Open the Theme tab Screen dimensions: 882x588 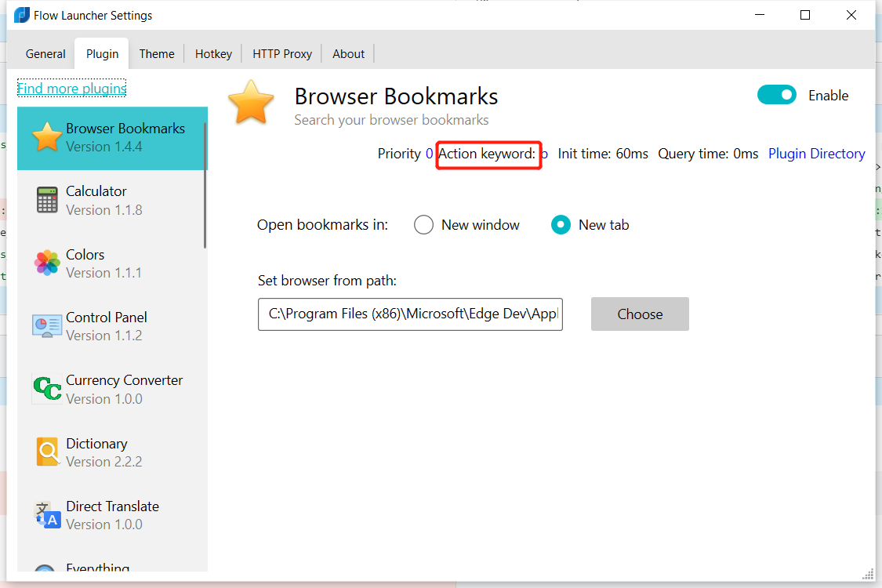[x=157, y=54]
